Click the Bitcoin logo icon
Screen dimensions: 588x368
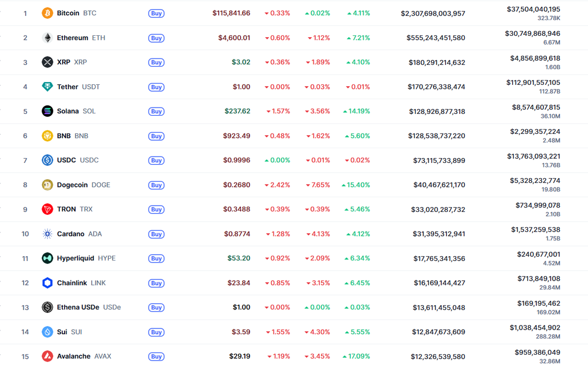(x=47, y=13)
